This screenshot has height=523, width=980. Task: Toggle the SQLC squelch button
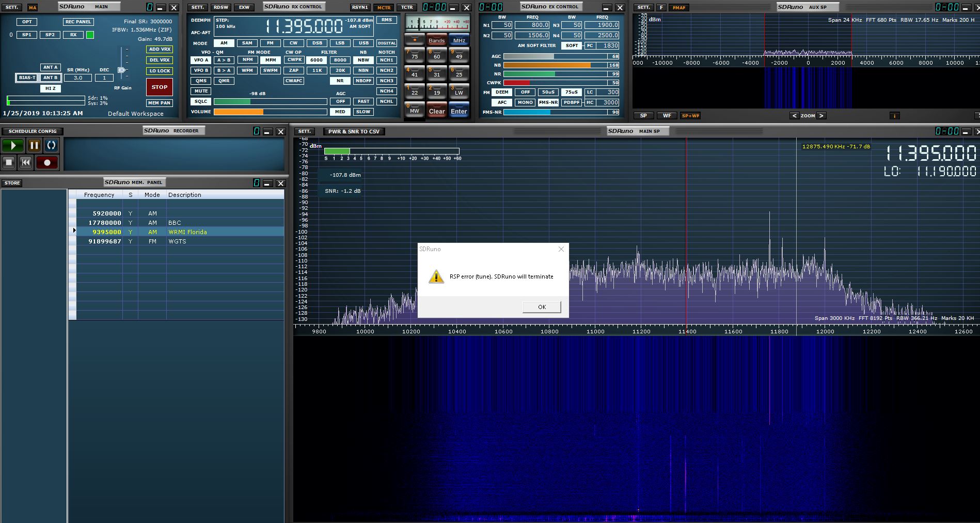coord(201,101)
